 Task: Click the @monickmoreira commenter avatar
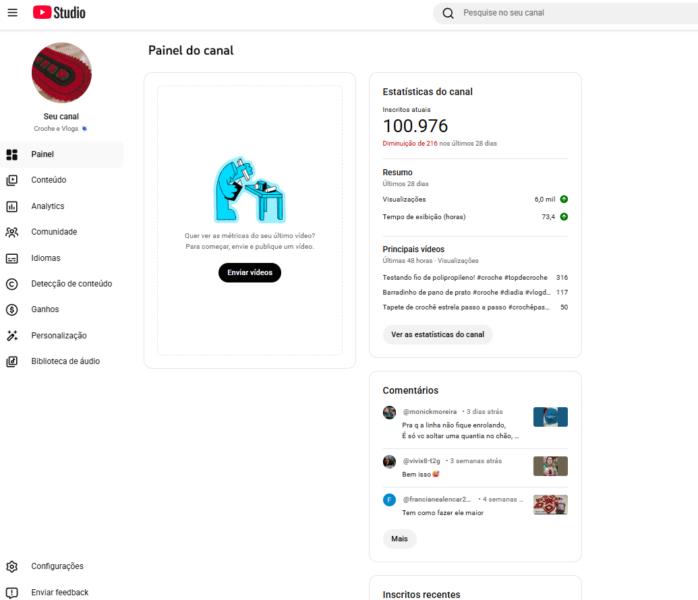tap(390, 412)
